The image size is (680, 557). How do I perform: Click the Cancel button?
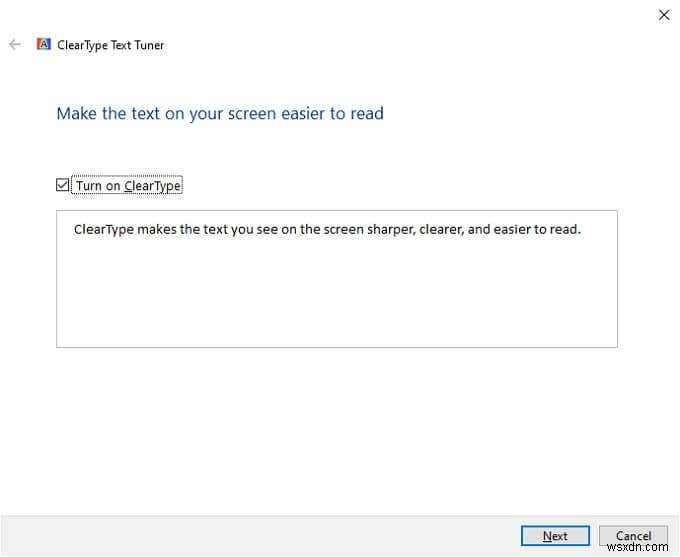pos(633,536)
